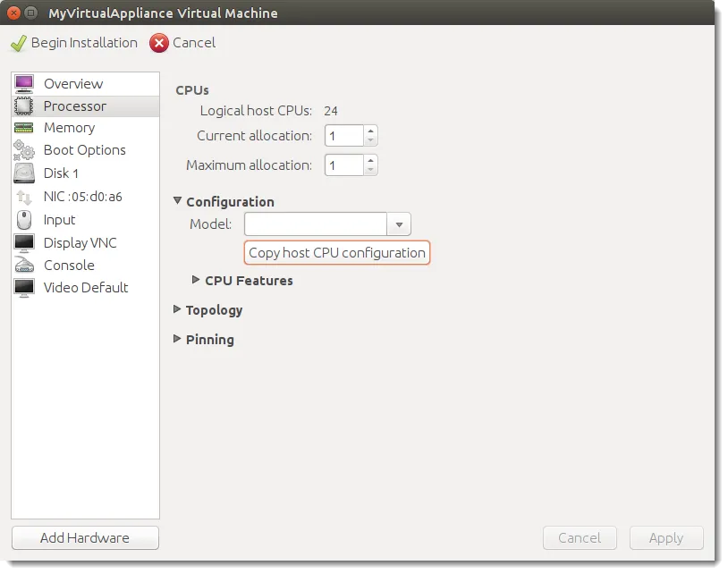Click the Boot Options gears icon
This screenshot has height=574, width=728.
coord(23,150)
